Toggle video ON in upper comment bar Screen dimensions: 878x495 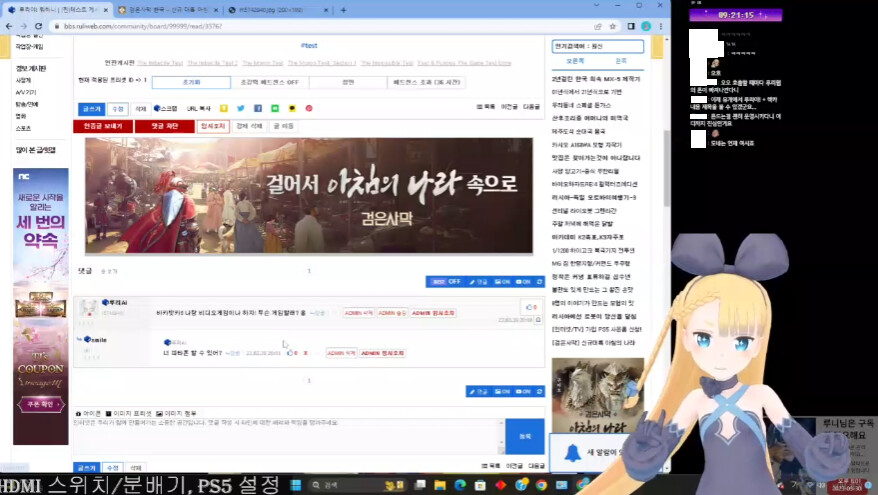pyautogui.click(x=522, y=282)
